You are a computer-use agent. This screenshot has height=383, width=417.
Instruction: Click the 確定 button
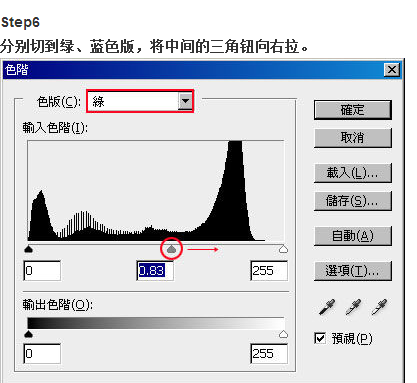353,110
